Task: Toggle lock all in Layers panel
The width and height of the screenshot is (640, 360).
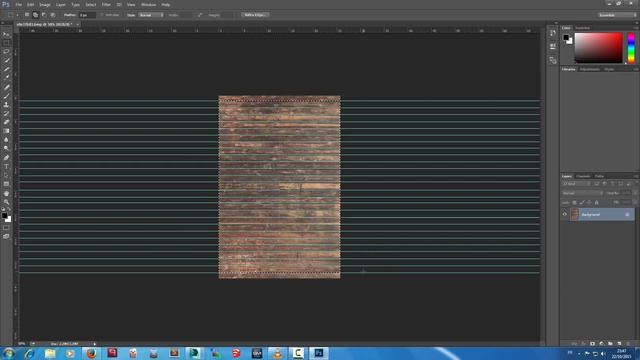Action: pyautogui.click(x=596, y=202)
